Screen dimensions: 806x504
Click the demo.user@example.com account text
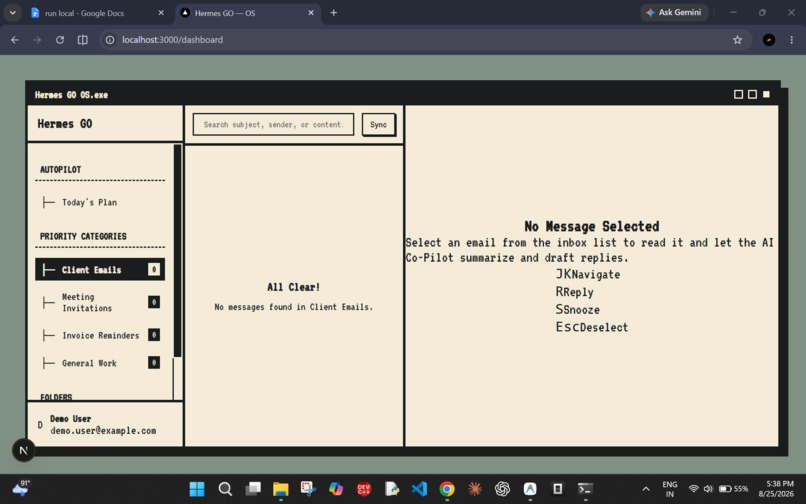coord(103,431)
